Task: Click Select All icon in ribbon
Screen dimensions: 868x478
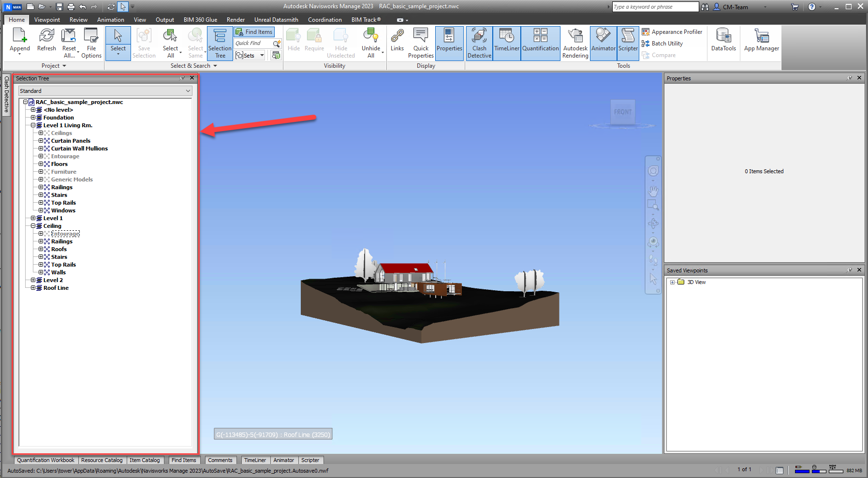Action: point(170,36)
